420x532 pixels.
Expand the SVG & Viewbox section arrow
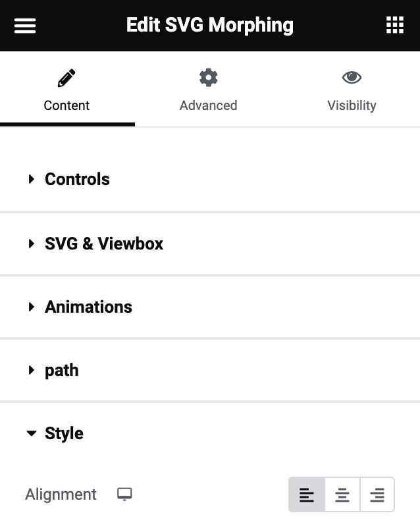32,244
